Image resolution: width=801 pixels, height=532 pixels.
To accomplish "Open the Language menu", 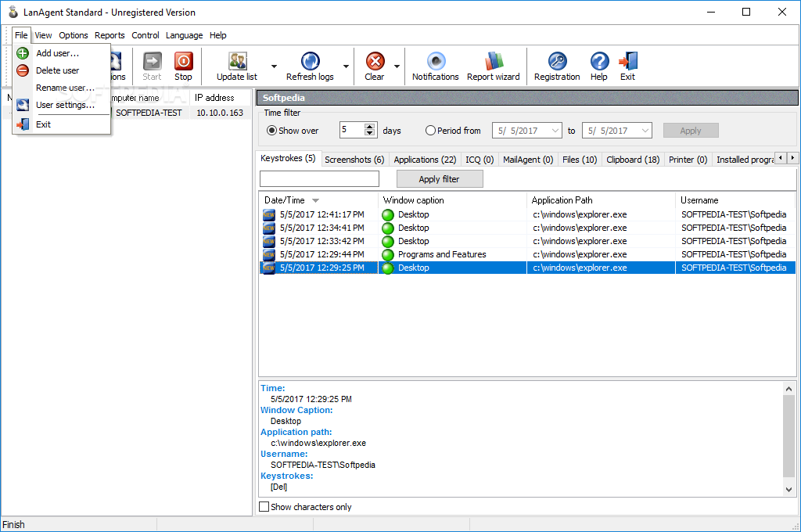I will click(184, 35).
